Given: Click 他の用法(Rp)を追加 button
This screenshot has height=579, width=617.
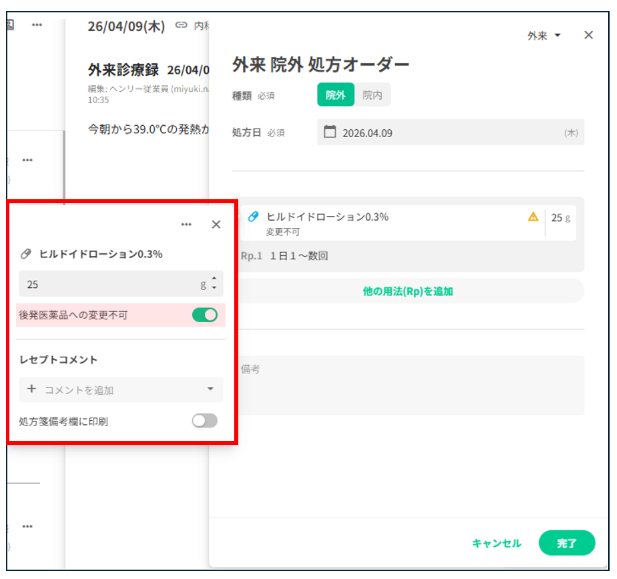Looking at the screenshot, I should tap(408, 291).
